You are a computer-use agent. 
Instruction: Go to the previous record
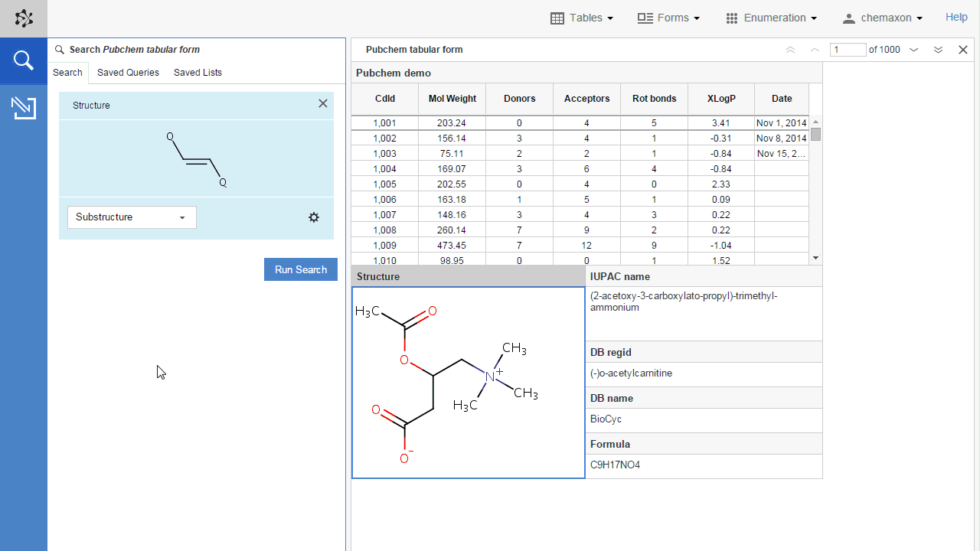point(815,50)
